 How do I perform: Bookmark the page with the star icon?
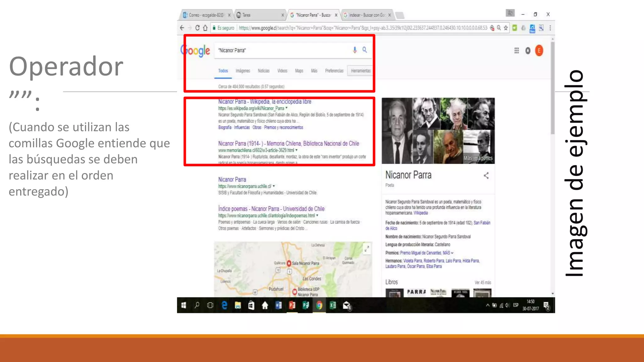[x=506, y=28]
